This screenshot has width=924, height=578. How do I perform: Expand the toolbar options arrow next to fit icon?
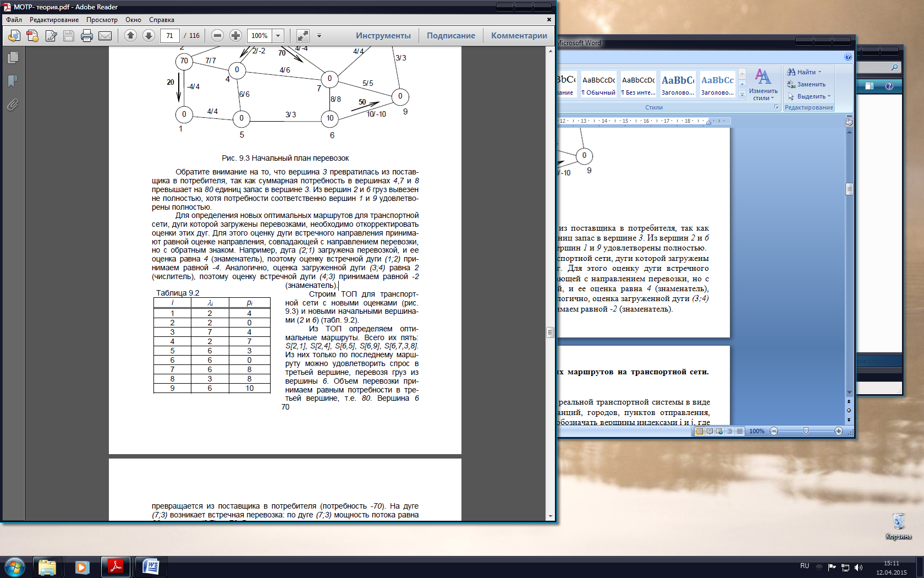(319, 36)
